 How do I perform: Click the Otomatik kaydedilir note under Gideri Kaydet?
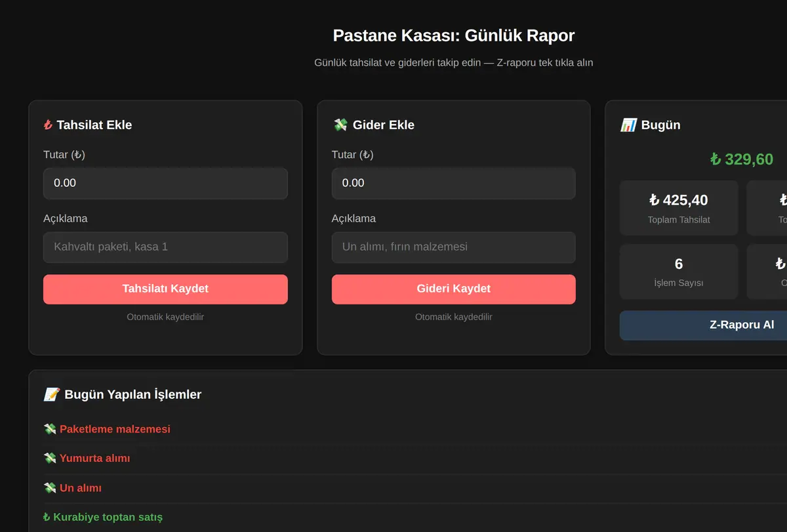tap(454, 317)
